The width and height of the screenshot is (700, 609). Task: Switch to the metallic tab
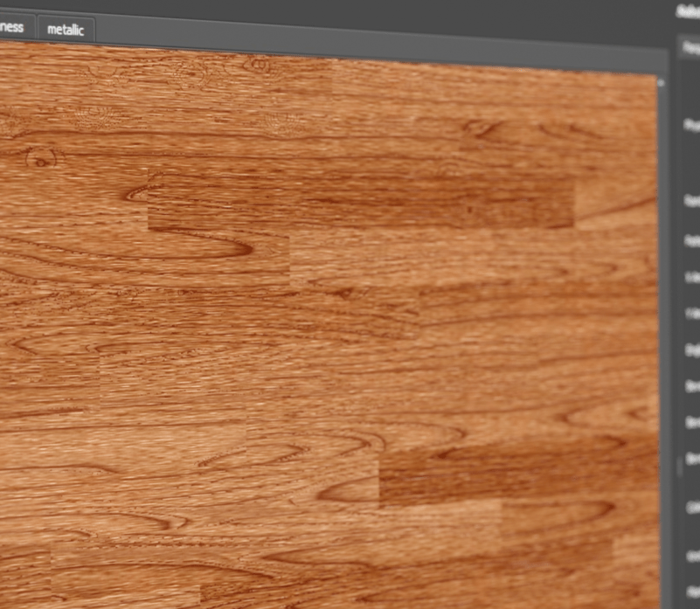(x=66, y=30)
